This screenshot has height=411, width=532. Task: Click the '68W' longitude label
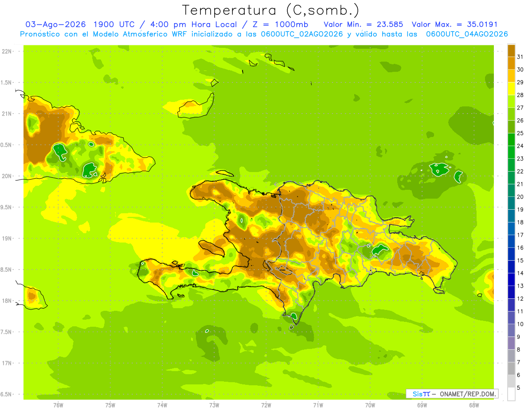474,405
